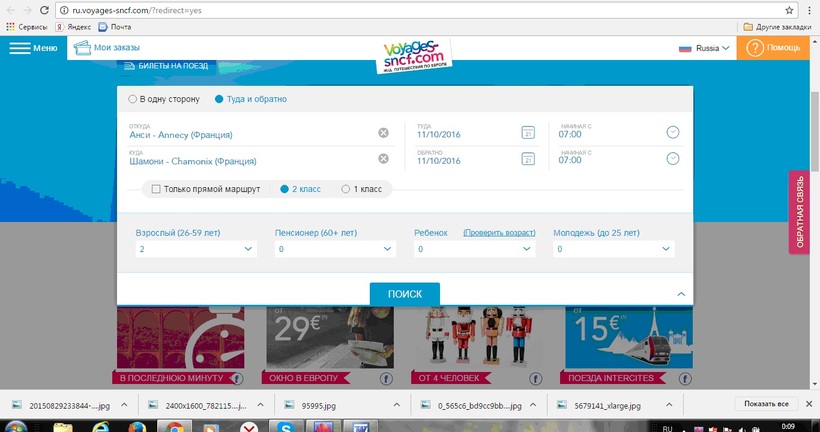Screen dimensions: 820x432
Task: Clear the Куда Chamonix field with X icon
Action: 383,159
